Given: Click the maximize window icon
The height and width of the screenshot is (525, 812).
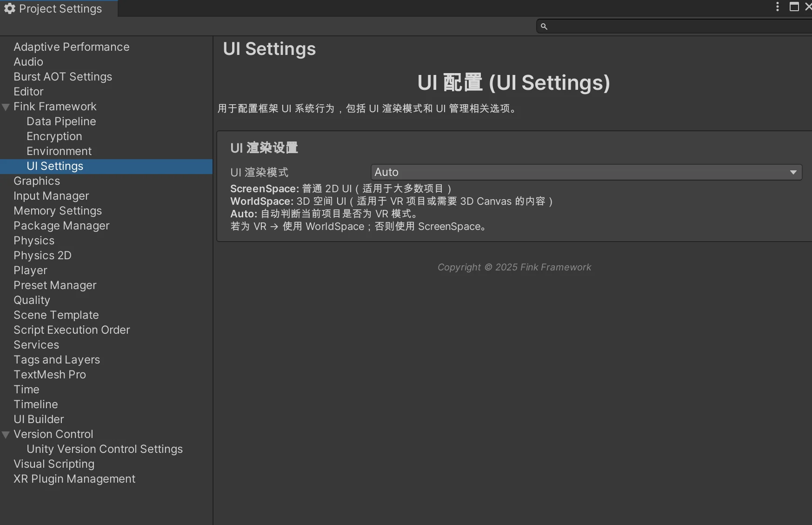Looking at the screenshot, I should pyautogui.click(x=794, y=7).
